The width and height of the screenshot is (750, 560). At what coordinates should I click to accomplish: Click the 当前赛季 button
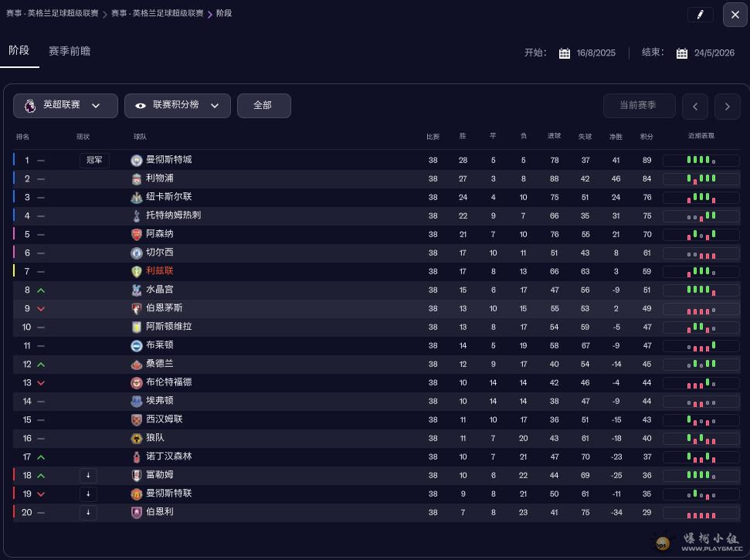click(639, 106)
